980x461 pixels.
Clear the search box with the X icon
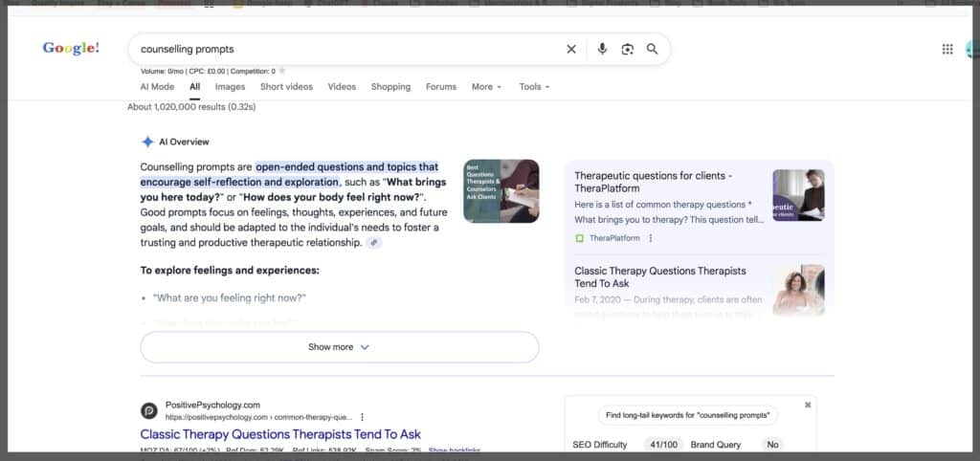click(571, 50)
